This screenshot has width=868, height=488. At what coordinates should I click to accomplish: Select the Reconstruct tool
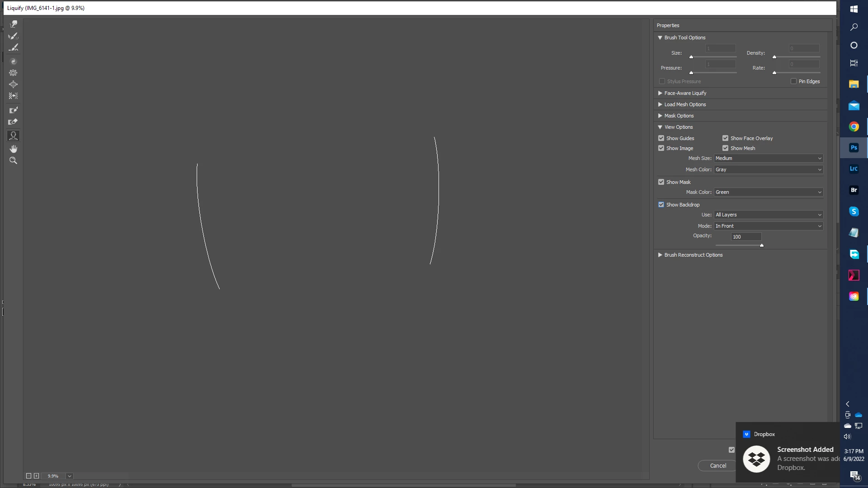point(14,36)
